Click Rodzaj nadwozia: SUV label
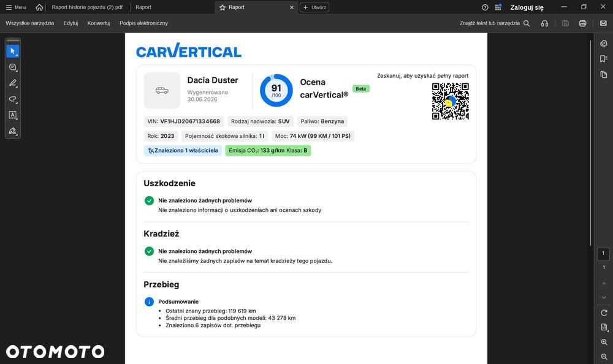The image size is (613, 364). click(260, 121)
